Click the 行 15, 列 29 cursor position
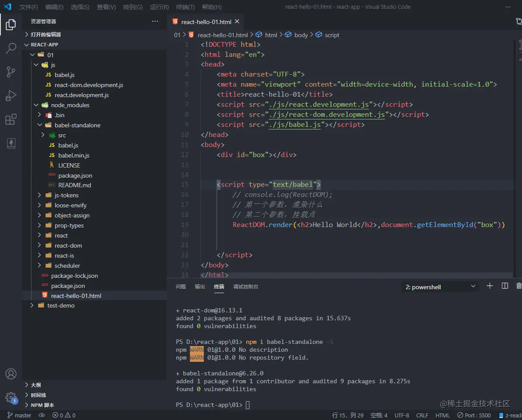The height and width of the screenshot is (420, 522). pyautogui.click(x=347, y=415)
